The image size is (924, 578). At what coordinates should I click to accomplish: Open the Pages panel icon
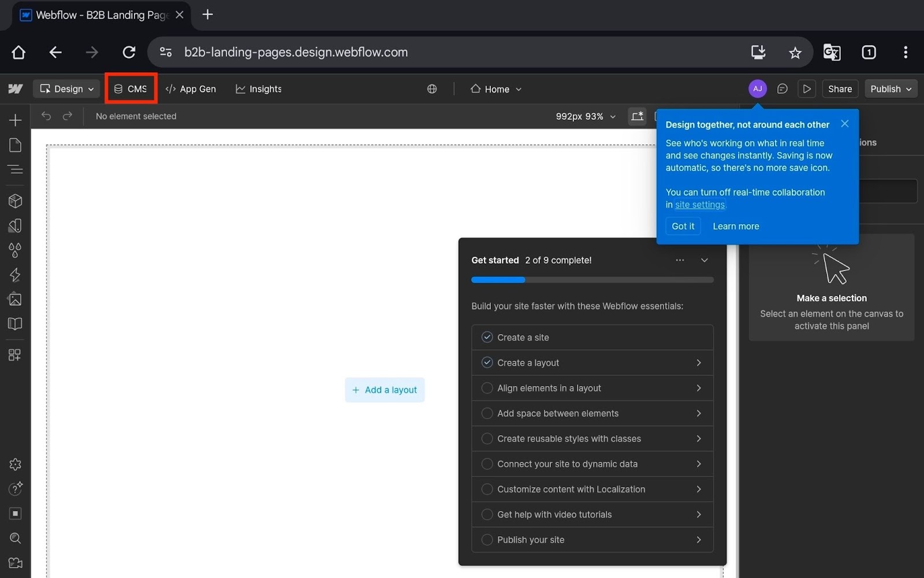[16, 145]
